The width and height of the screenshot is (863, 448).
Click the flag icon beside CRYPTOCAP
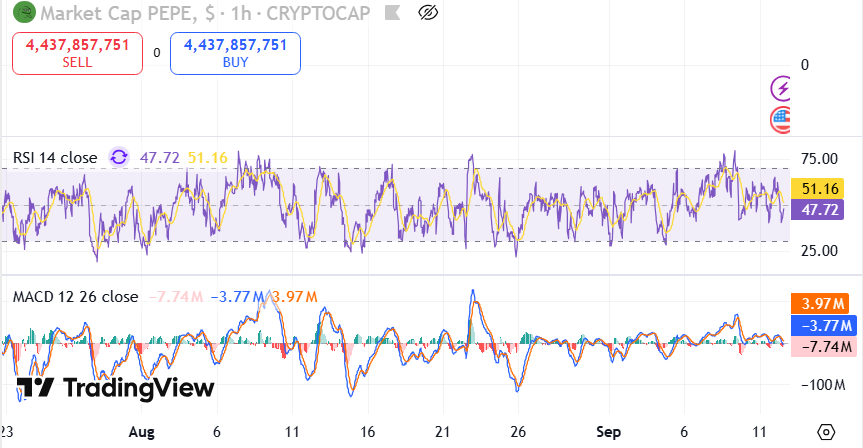[x=390, y=13]
